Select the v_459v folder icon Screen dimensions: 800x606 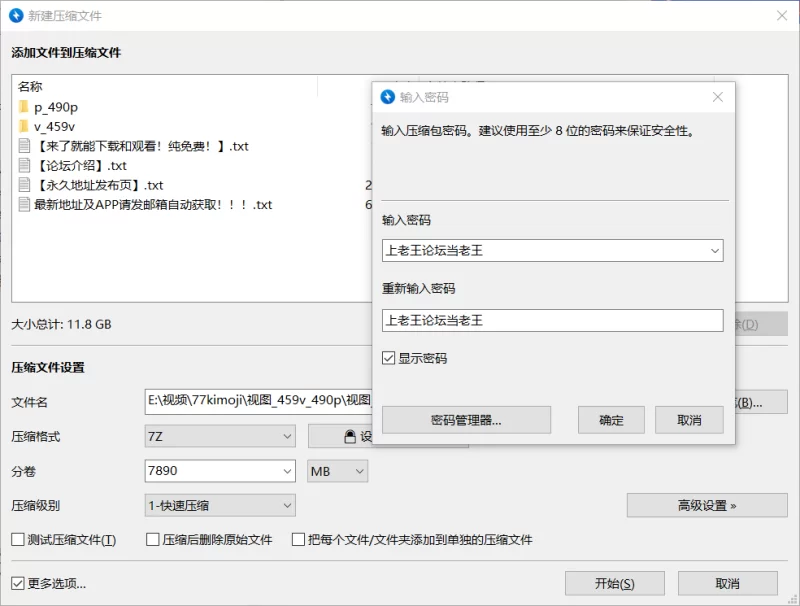(23, 126)
